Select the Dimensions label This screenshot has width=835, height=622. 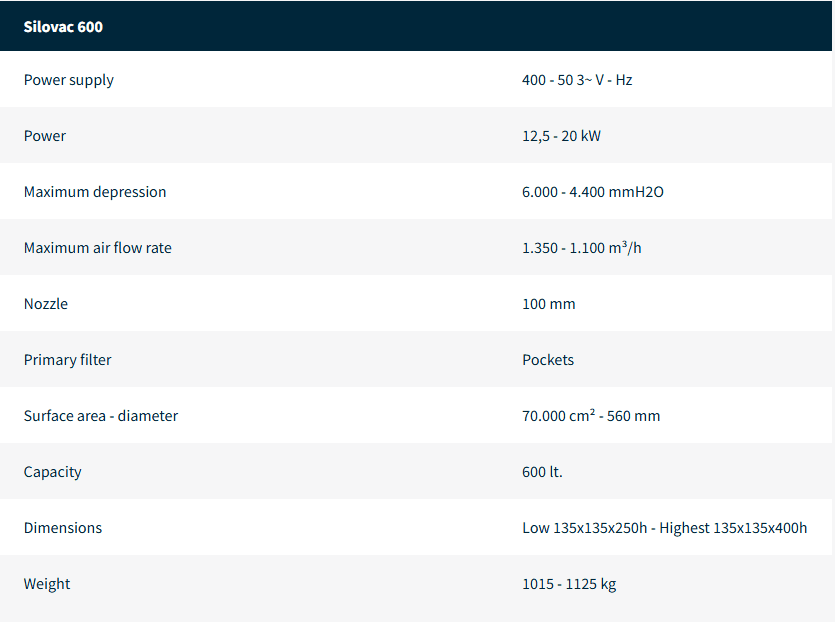tap(63, 528)
